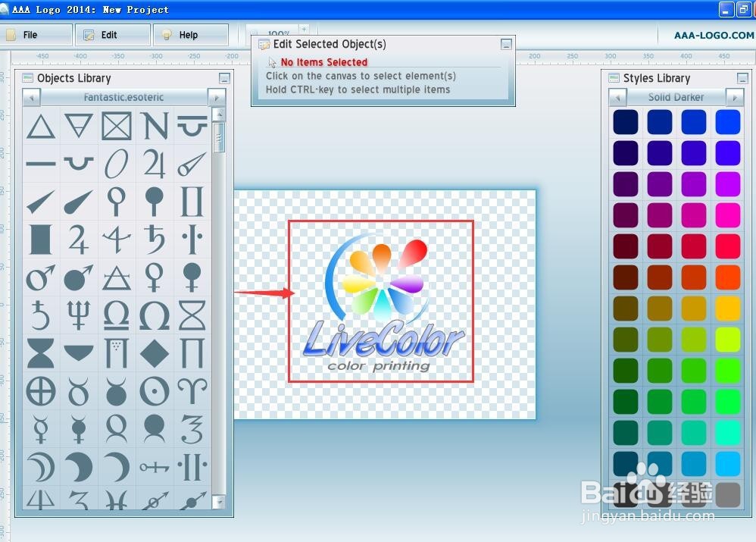Insert the Jupiter symbol in the second row
This screenshot has height=542, width=756.
click(x=155, y=164)
